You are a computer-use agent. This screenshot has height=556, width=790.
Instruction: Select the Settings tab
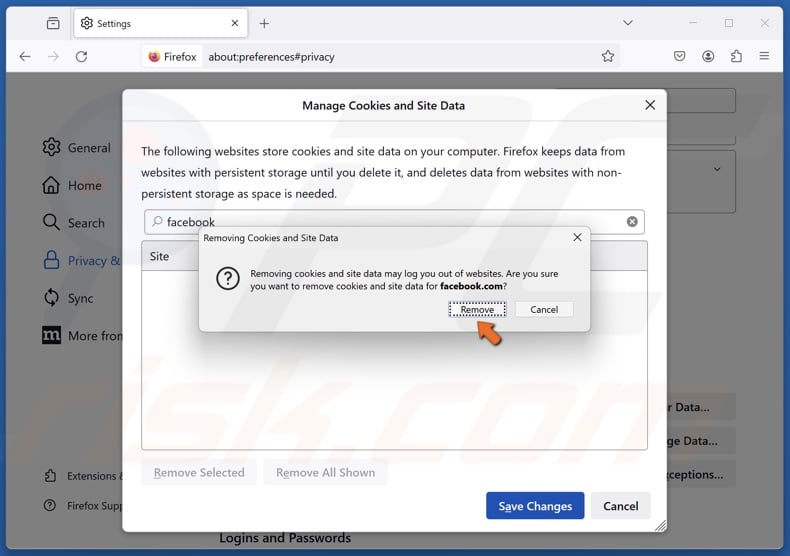point(161,23)
